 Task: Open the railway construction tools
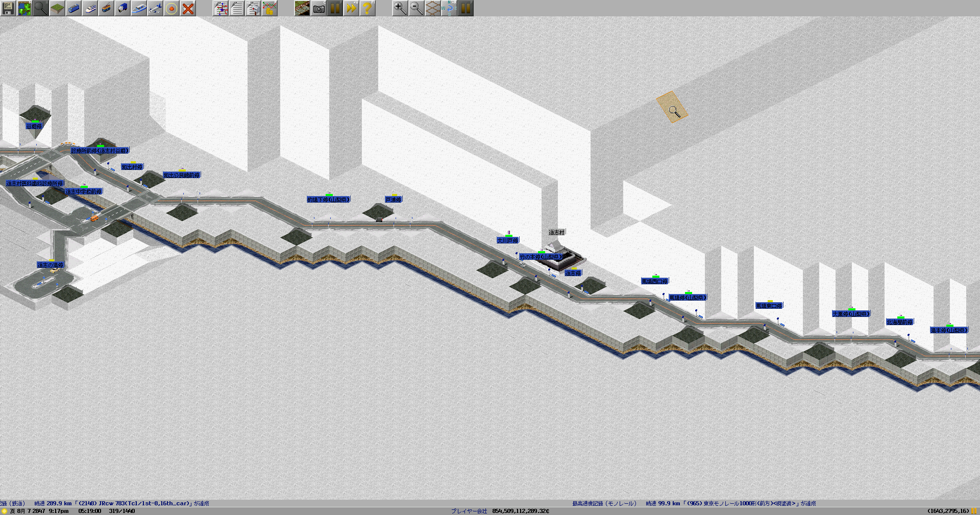(73, 8)
